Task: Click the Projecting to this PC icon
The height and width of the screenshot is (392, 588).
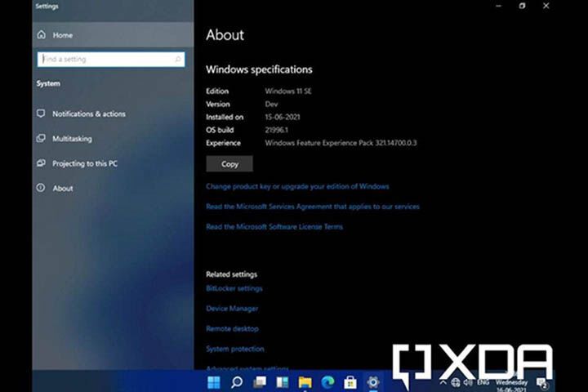Action: pos(41,163)
